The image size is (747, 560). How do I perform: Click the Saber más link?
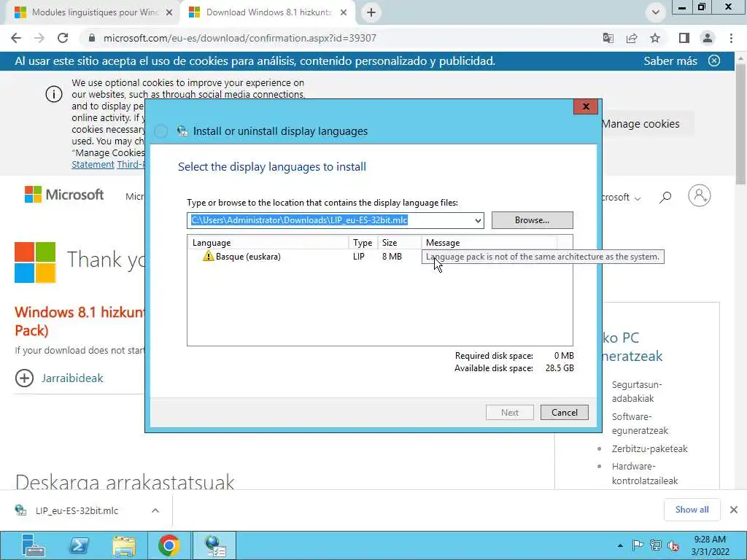pos(670,61)
